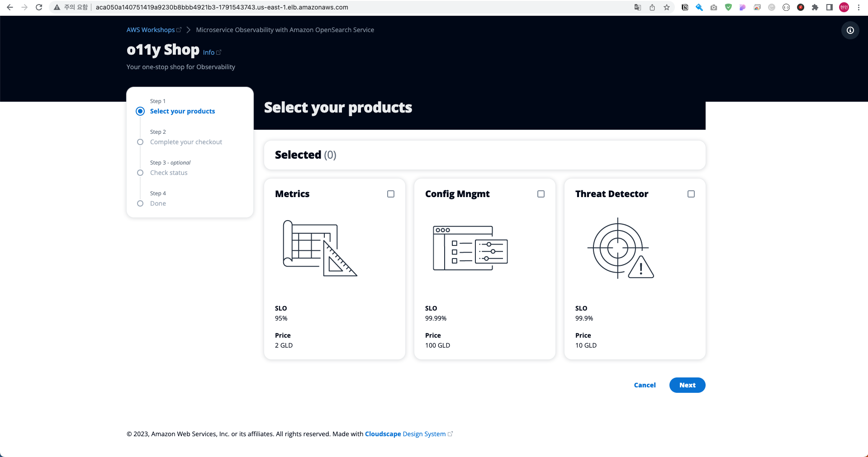This screenshot has width=868, height=457.
Task: Click the browser address bar URL
Action: pos(222,7)
